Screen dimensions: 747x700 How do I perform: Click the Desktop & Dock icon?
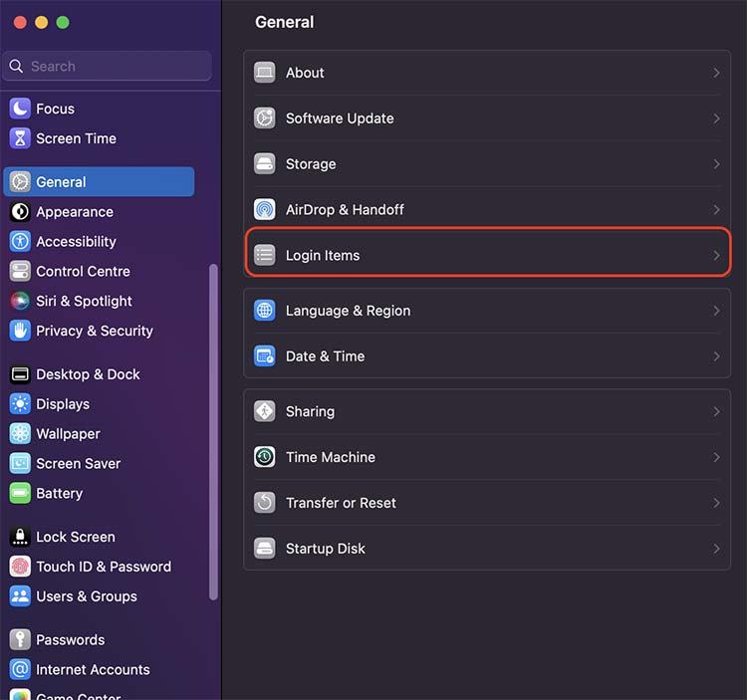[20, 374]
